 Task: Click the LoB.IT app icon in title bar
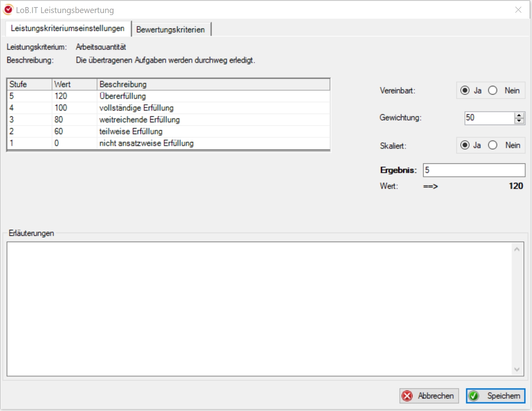tap(8, 9)
